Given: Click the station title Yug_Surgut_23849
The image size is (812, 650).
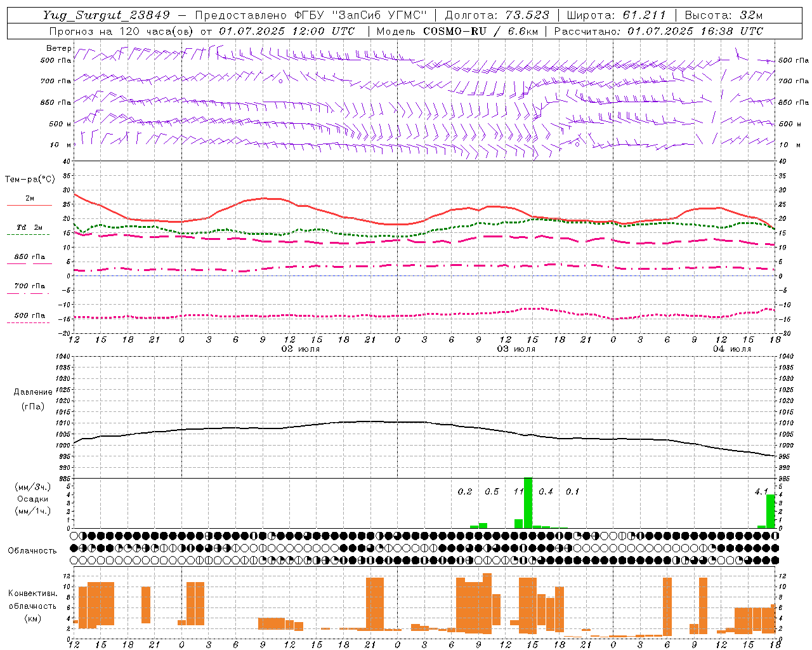Looking at the screenshot, I should [107, 15].
